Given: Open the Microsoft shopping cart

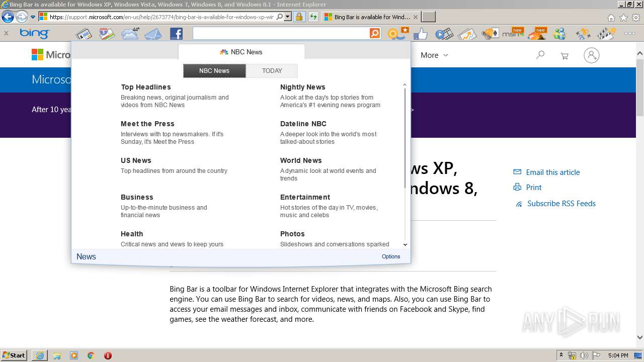Looking at the screenshot, I should coord(565,56).
